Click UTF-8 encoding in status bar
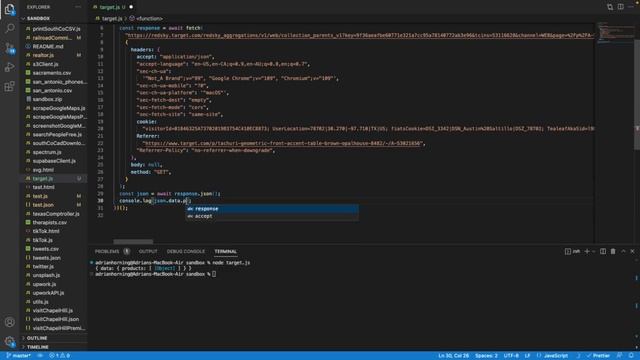The width and height of the screenshot is (640, 360). (x=511, y=356)
